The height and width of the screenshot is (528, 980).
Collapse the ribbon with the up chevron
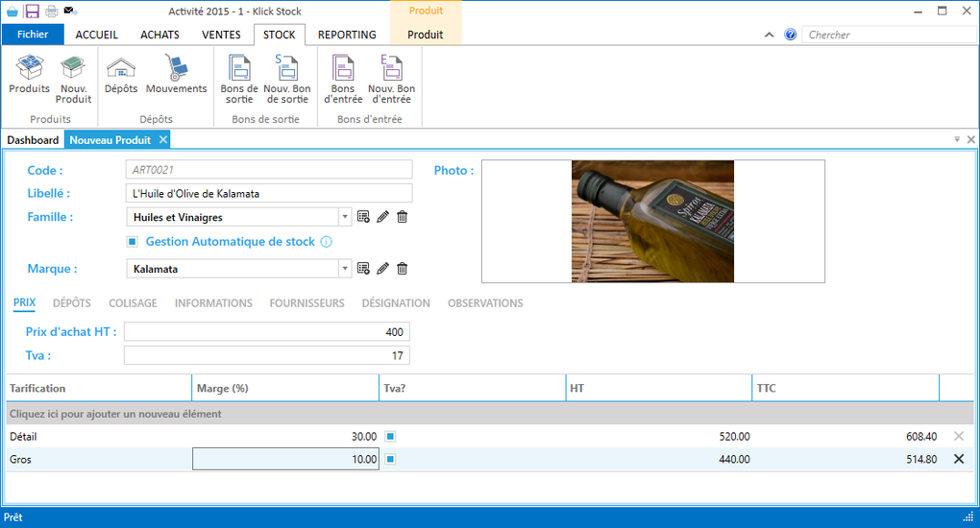pos(769,35)
